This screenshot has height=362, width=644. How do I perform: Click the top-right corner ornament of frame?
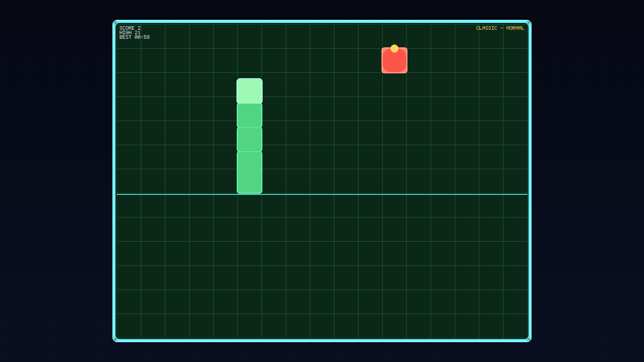point(528,23)
